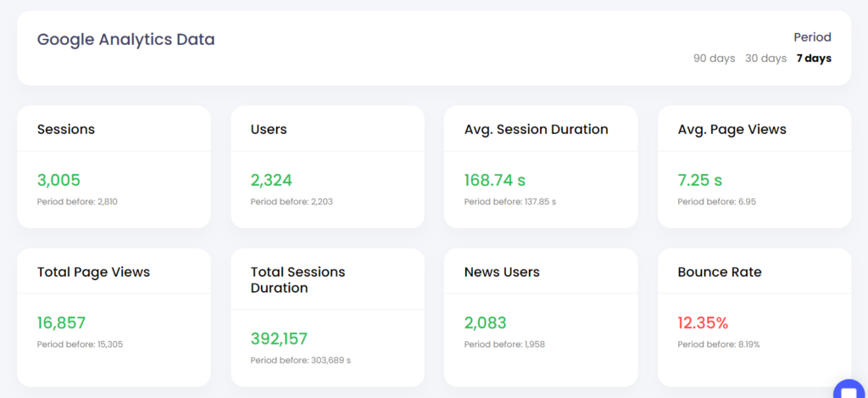868x398 pixels.
Task: Select the 7 days period
Action: (814, 59)
